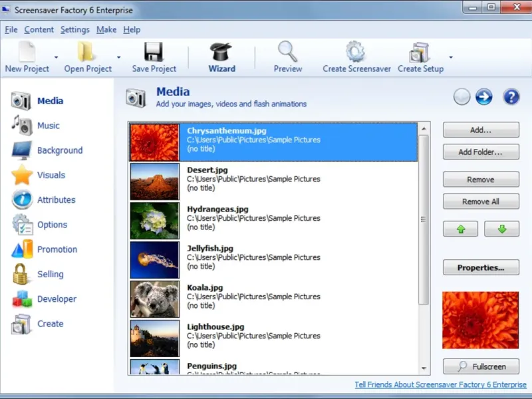Click the Background label in sidebar
Screen dimensions: 532x399
60,150
